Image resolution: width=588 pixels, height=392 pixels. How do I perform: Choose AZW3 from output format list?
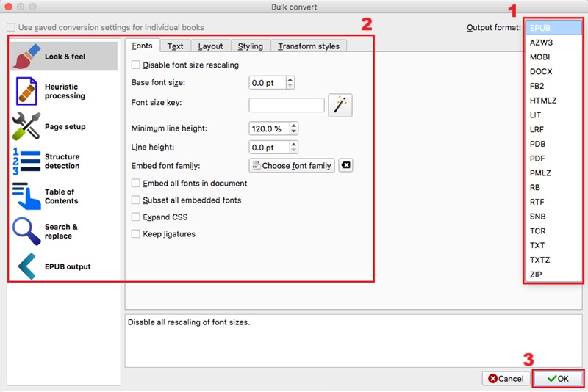point(542,43)
